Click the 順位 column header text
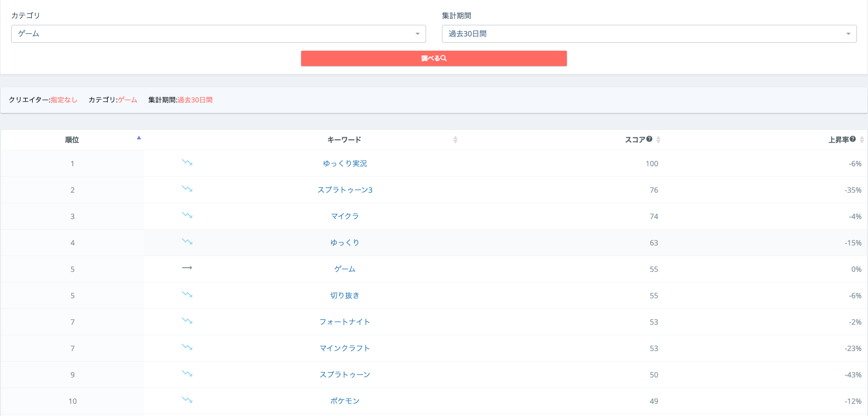This screenshot has height=416, width=868. click(x=72, y=140)
